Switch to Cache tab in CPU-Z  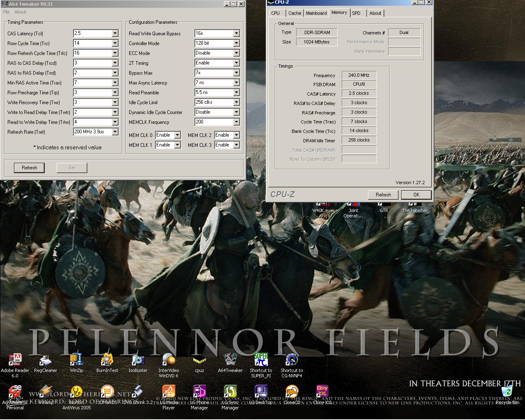point(294,13)
